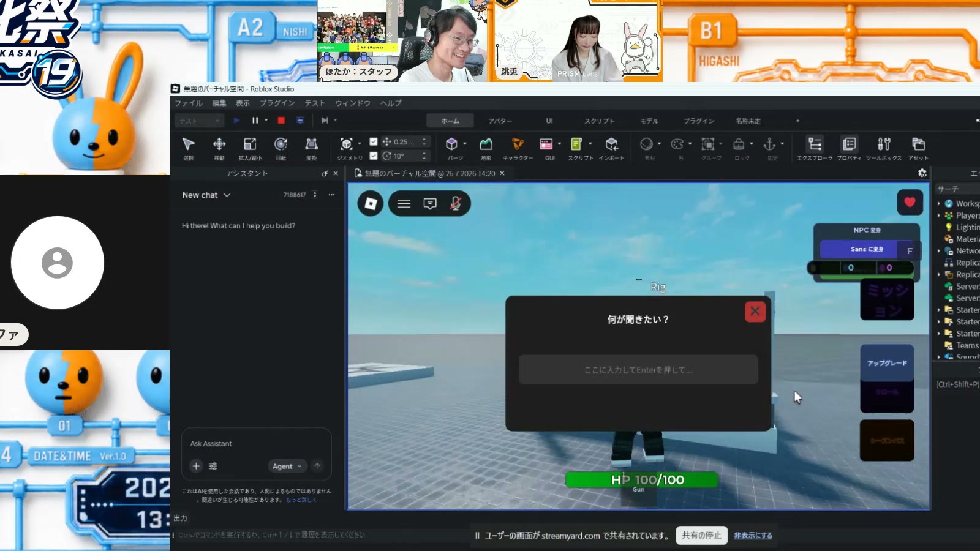The height and width of the screenshot is (551, 980).
Task: Pick the 回転 (Rotate) tool
Action: click(281, 144)
